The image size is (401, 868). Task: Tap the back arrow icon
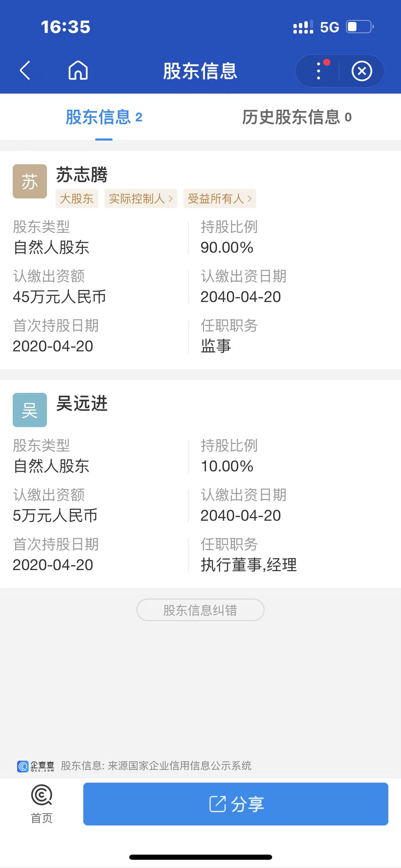pyautogui.click(x=25, y=71)
